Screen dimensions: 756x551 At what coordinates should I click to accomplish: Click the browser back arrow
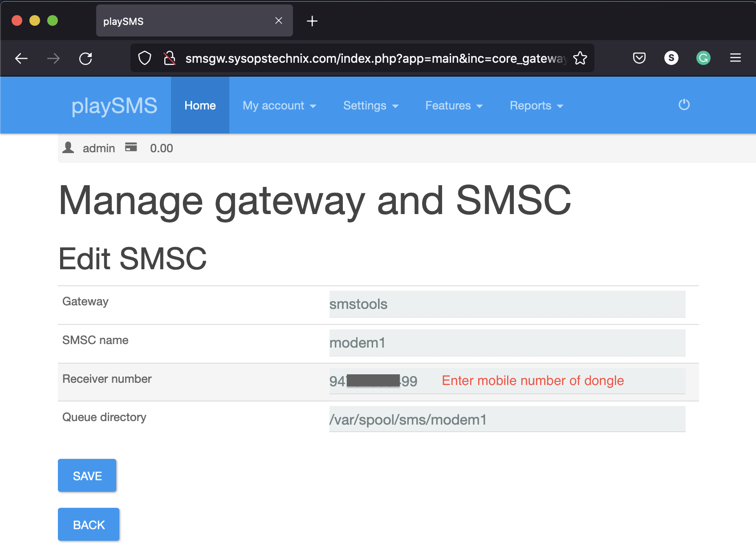click(x=21, y=58)
